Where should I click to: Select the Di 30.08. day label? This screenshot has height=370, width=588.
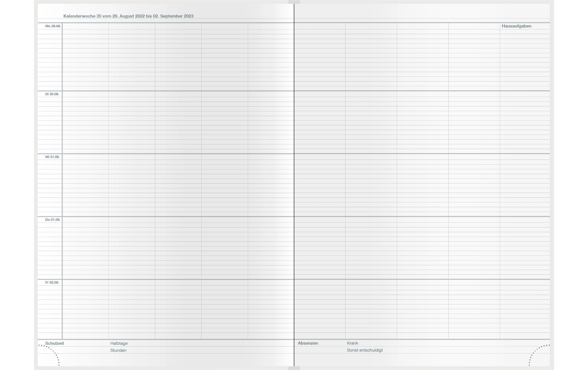[x=52, y=94]
